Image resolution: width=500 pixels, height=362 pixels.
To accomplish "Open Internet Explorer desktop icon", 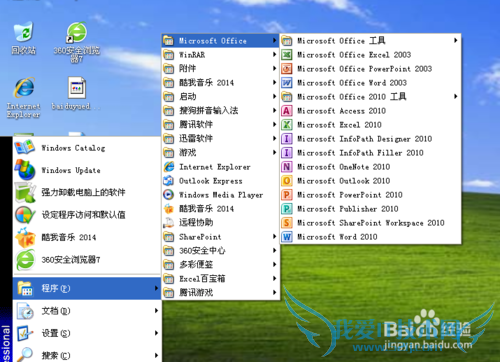I will click(x=24, y=87).
